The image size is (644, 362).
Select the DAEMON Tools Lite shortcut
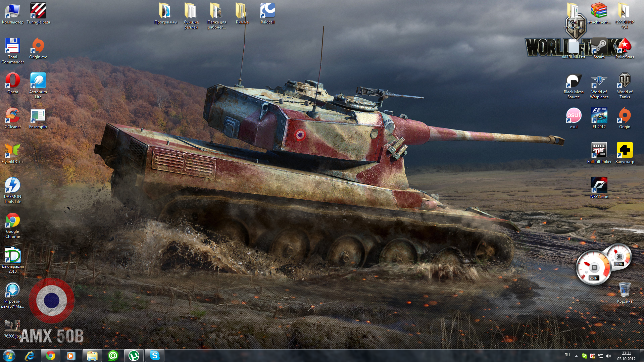pyautogui.click(x=13, y=190)
